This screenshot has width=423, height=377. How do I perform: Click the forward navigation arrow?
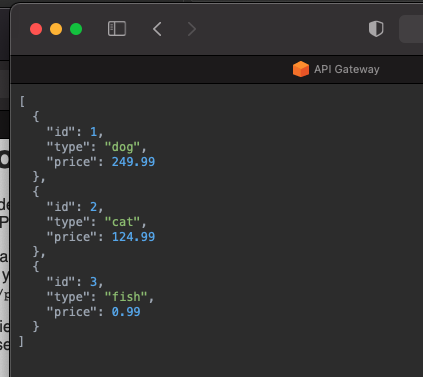coord(192,29)
